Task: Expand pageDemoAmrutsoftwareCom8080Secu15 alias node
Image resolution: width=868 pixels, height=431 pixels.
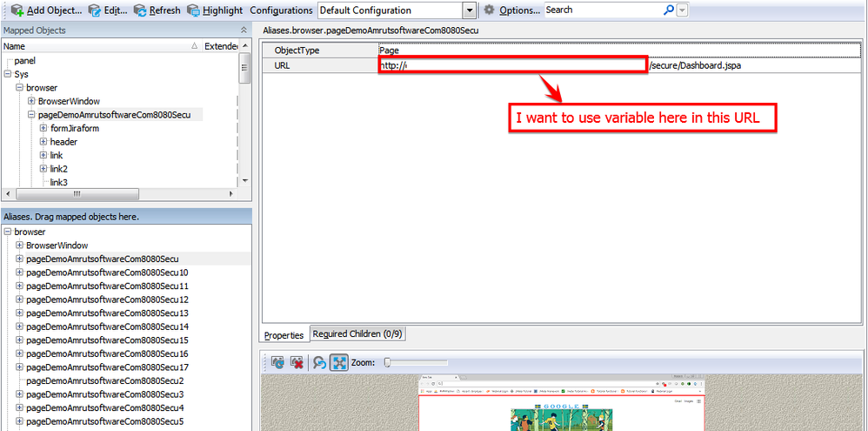Action: [19, 340]
